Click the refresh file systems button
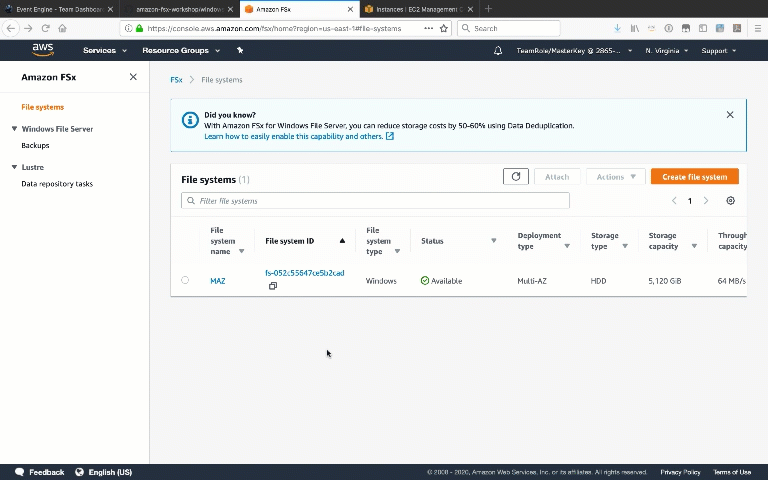 click(x=516, y=176)
